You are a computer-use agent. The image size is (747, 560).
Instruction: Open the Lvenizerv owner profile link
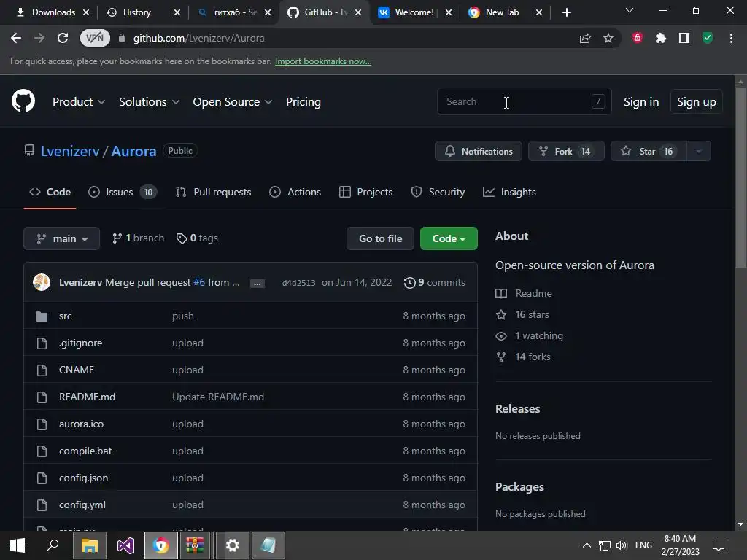click(70, 151)
